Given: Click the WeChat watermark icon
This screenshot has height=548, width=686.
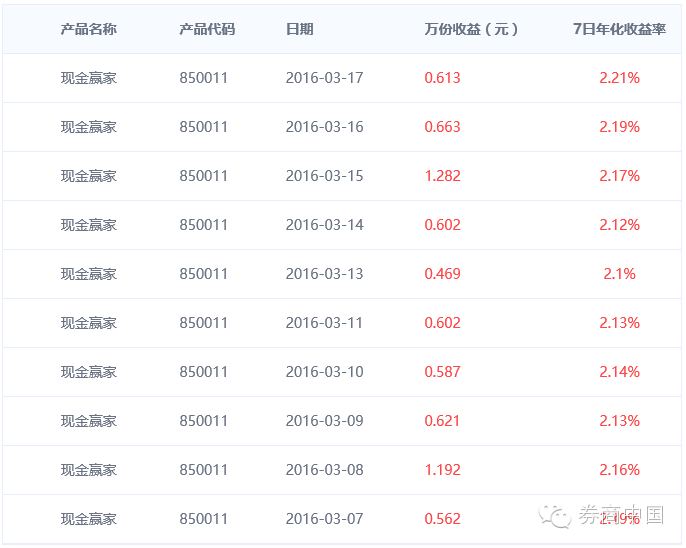Looking at the screenshot, I should [555, 516].
